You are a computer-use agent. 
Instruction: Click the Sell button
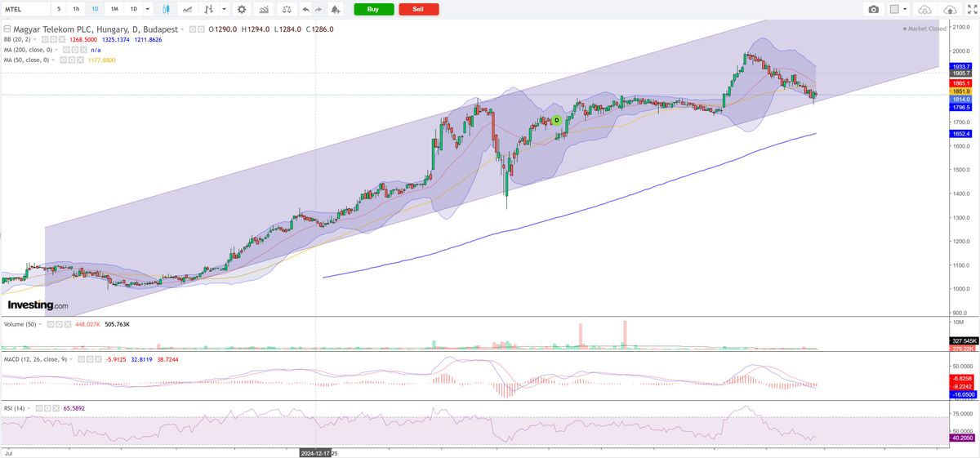(418, 9)
